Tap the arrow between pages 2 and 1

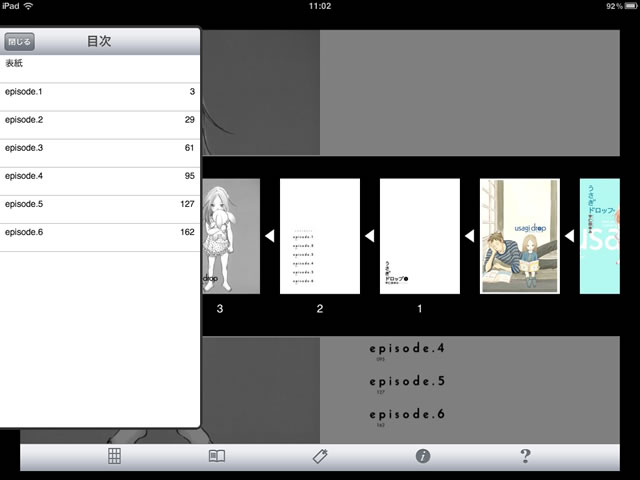pos(369,236)
